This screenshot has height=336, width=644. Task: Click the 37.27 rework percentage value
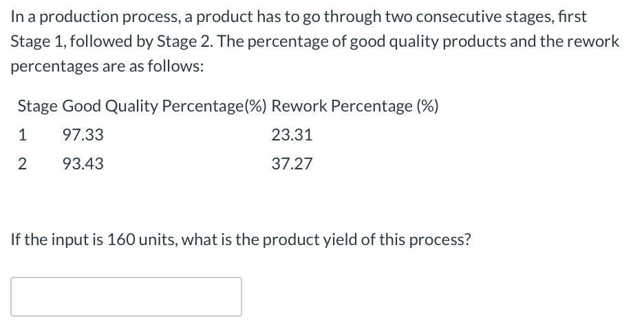pos(292,164)
